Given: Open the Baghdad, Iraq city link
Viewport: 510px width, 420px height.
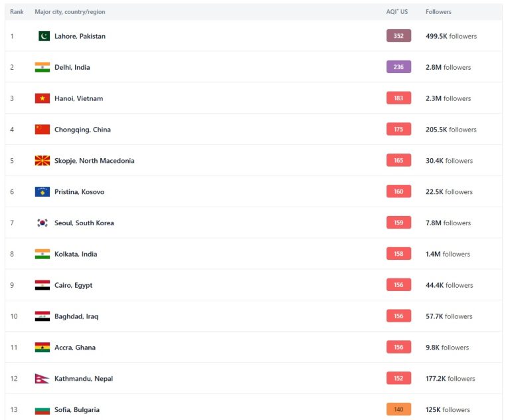Looking at the screenshot, I should tap(76, 316).
